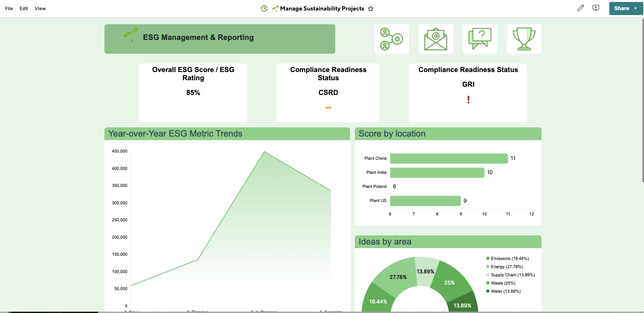Star the dashboard as favorite
644x313 pixels.
tap(371, 9)
